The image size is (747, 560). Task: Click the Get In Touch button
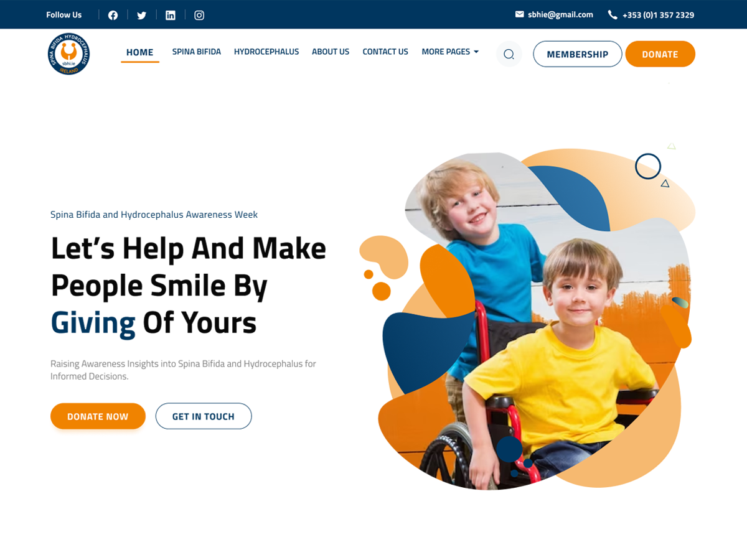pyautogui.click(x=204, y=416)
